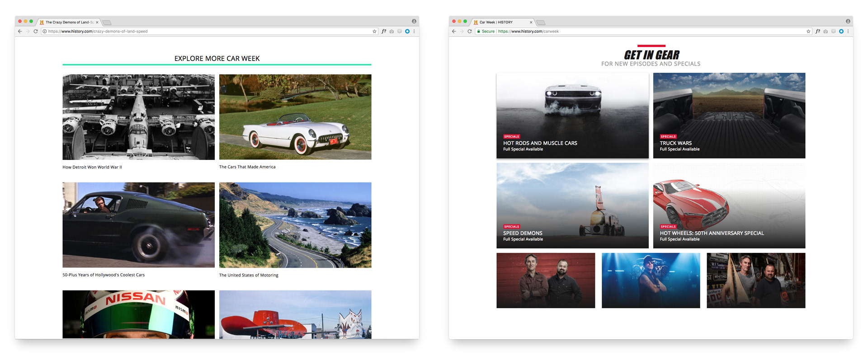Screen dimensions: 868x360
Task: Open '50-Plus Years of Hollywood's Coolest Cars'
Action: [104, 275]
